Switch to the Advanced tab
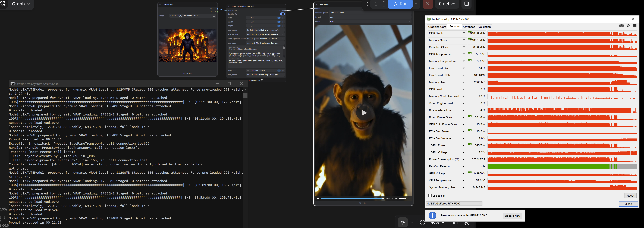The height and width of the screenshot is (228, 644). [469, 27]
